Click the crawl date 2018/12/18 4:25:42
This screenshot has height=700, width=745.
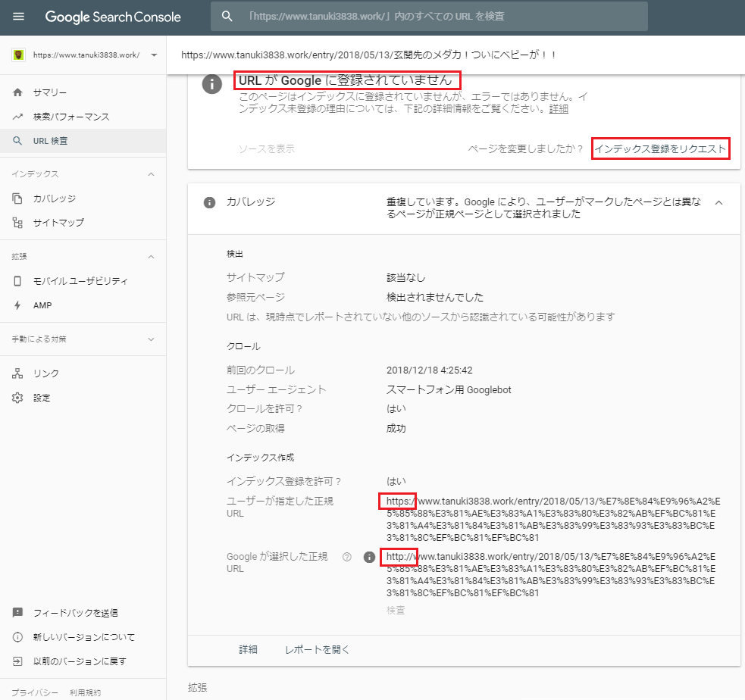click(430, 370)
